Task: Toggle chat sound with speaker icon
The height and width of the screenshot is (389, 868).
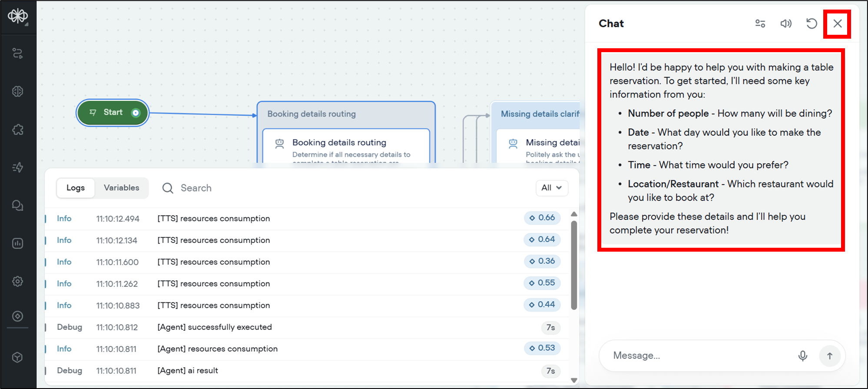Action: (785, 23)
